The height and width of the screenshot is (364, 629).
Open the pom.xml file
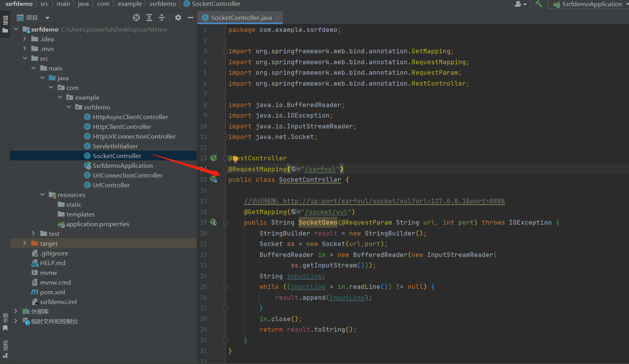(52, 292)
